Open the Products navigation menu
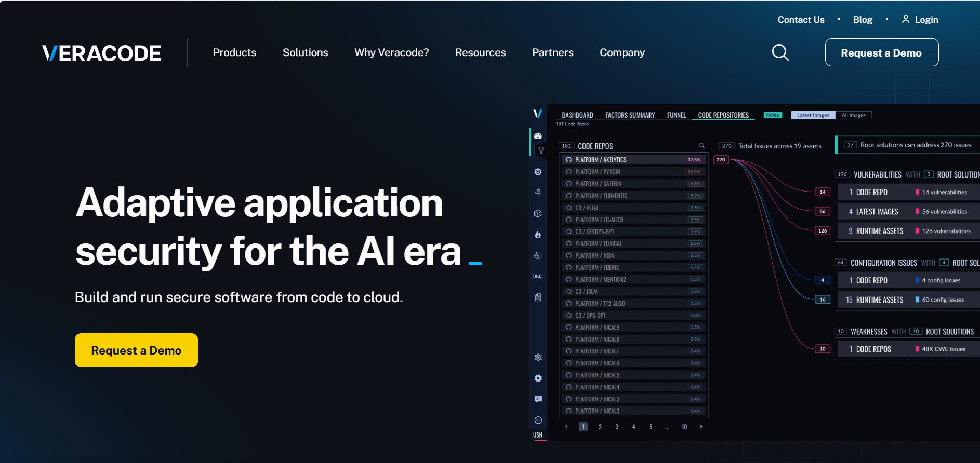 point(234,52)
